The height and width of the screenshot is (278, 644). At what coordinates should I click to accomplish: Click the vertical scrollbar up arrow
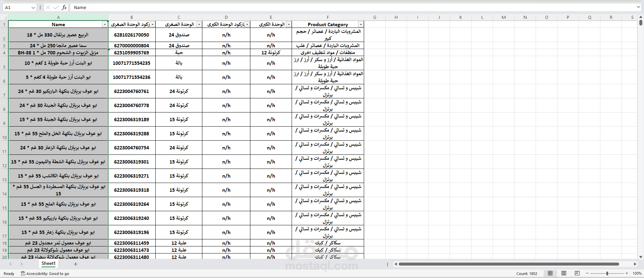click(x=641, y=17)
